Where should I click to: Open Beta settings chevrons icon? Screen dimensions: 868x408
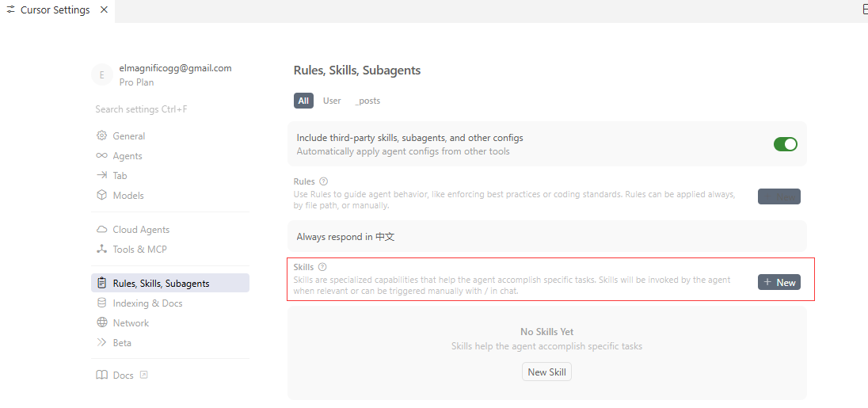tap(101, 343)
